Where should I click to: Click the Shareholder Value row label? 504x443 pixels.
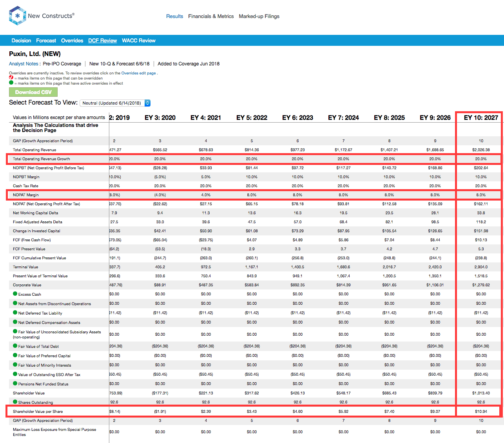[x=29, y=393]
